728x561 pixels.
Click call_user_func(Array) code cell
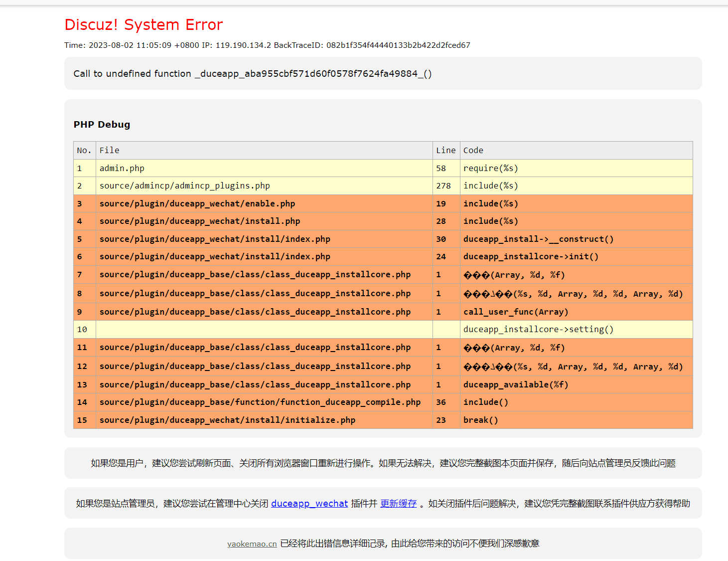576,312
